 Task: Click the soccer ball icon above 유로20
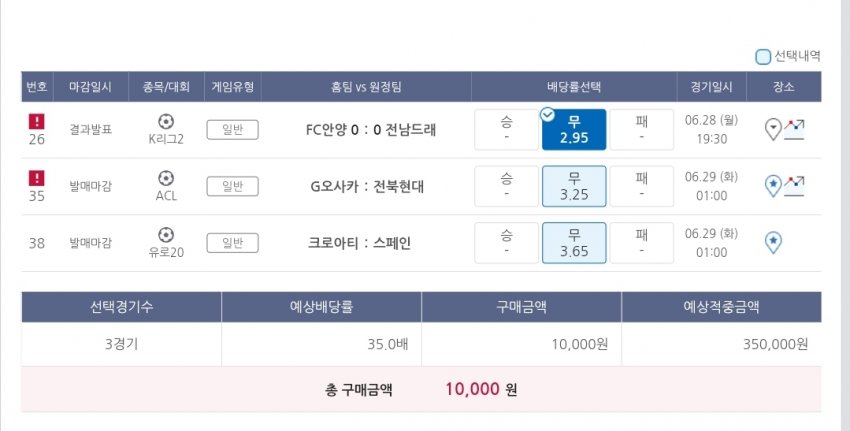pos(166,234)
